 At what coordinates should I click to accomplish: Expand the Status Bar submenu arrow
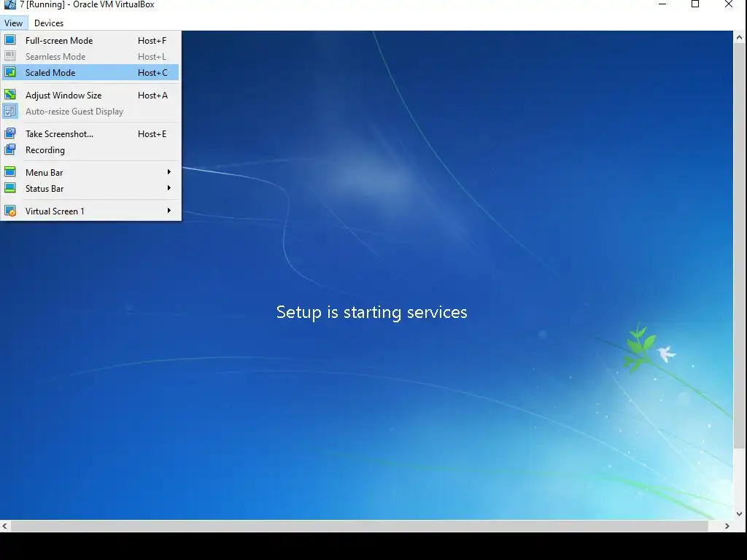169,188
